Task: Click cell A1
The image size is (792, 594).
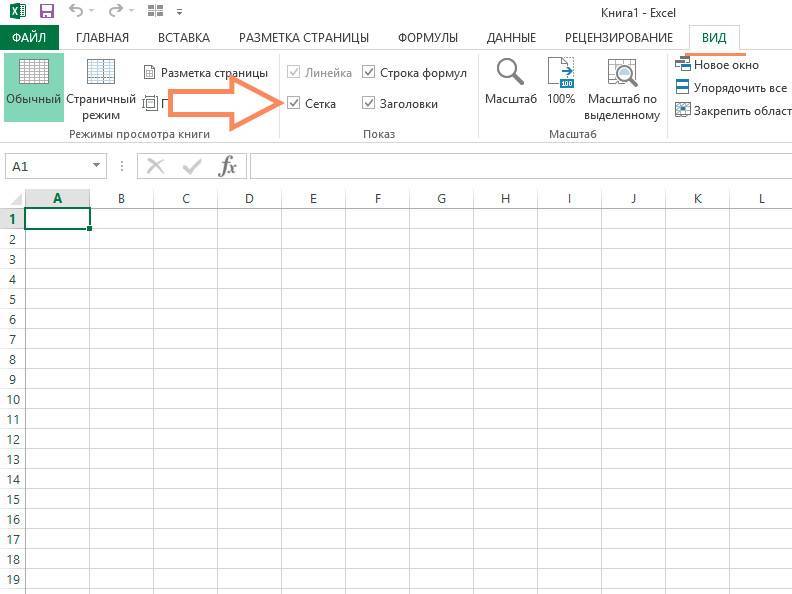Action: (x=57, y=219)
